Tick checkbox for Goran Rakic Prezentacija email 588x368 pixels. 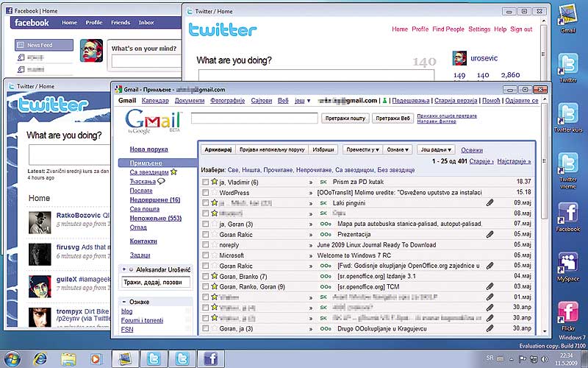(205, 234)
